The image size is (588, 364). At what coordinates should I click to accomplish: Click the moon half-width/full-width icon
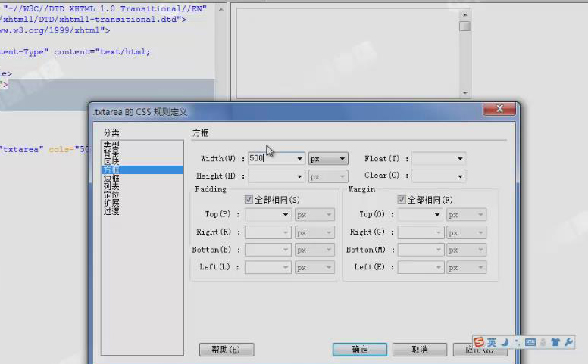[504, 342]
